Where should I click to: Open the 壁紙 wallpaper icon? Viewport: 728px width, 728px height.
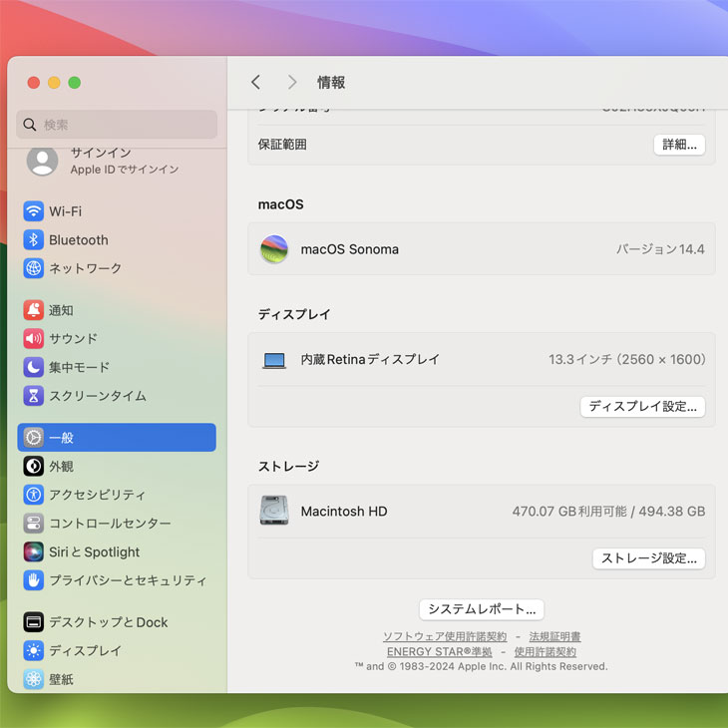tap(34, 679)
